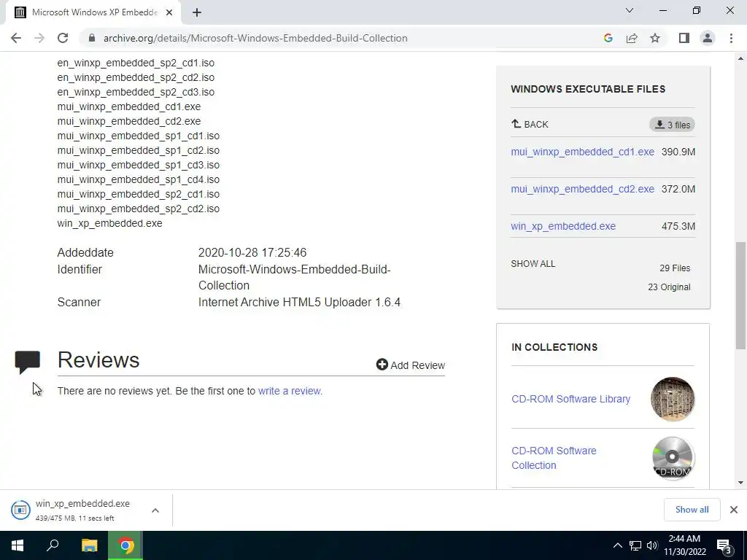Image resolution: width=747 pixels, height=560 pixels.
Task: Download all 3 files button
Action: tap(672, 125)
